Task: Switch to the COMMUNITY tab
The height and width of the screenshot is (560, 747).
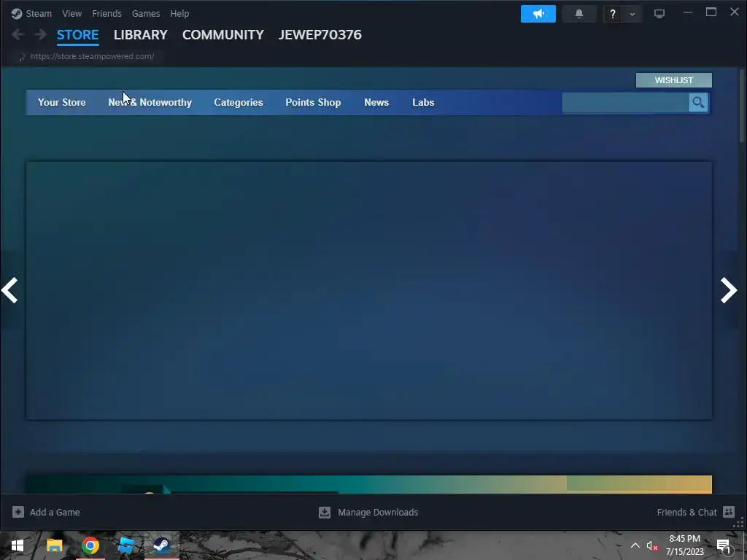Action: coord(223,35)
